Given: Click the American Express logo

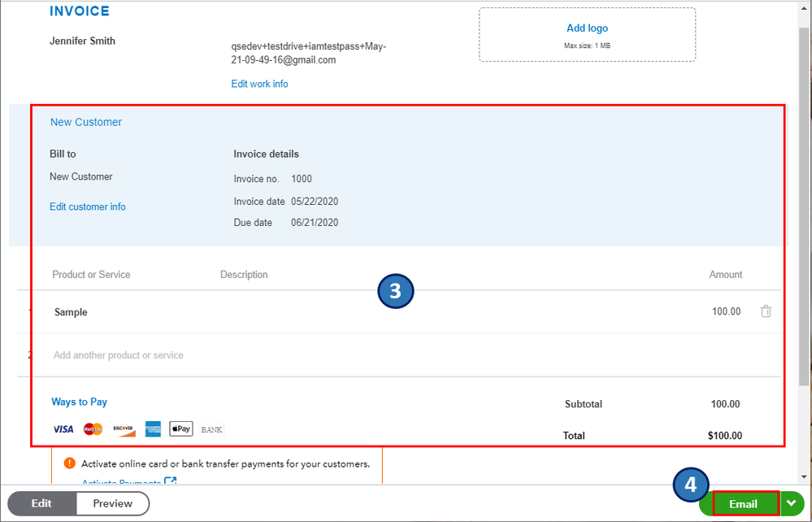Looking at the screenshot, I should point(153,428).
